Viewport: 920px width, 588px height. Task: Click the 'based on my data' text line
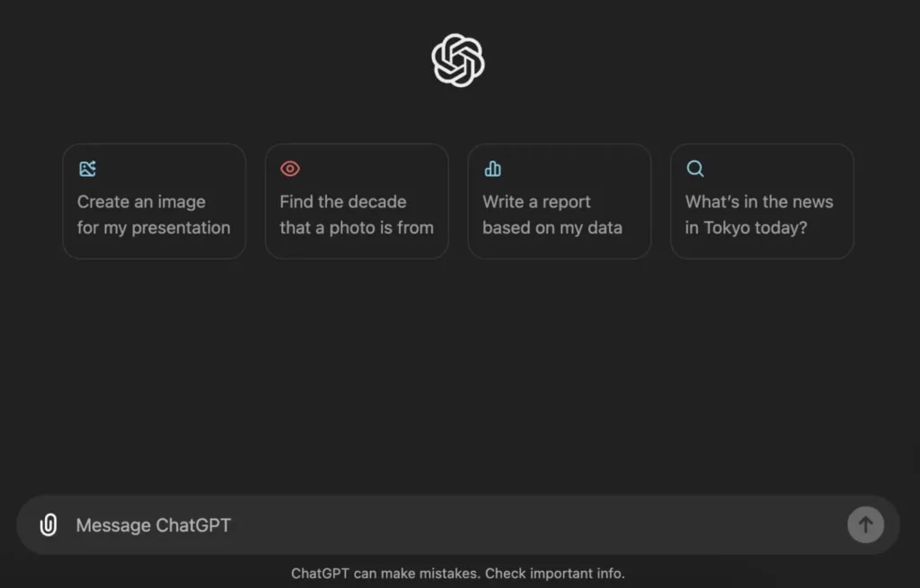pyautogui.click(x=553, y=228)
